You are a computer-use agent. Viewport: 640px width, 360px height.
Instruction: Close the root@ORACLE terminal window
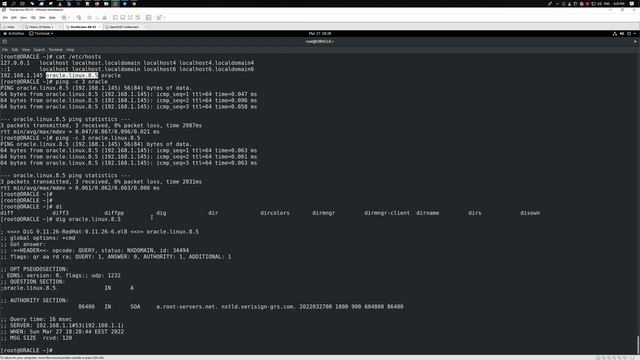635,42
